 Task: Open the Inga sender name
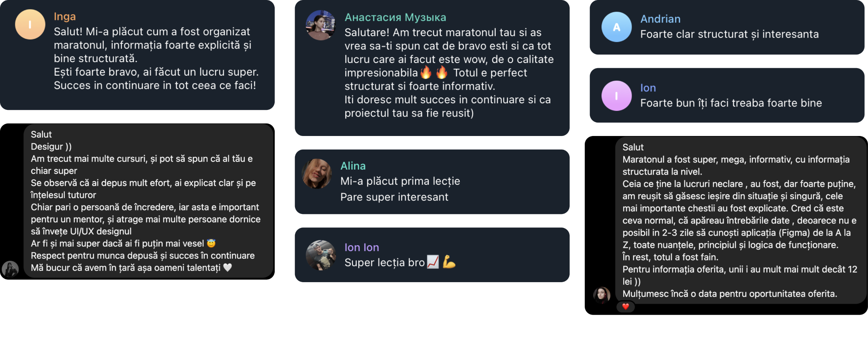(65, 16)
